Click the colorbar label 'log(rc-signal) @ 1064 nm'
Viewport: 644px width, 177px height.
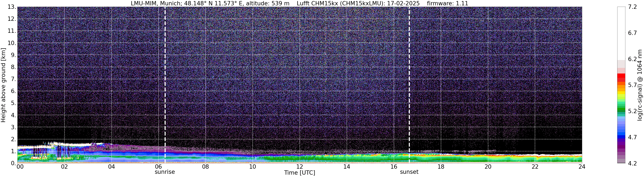(x=640, y=85)
